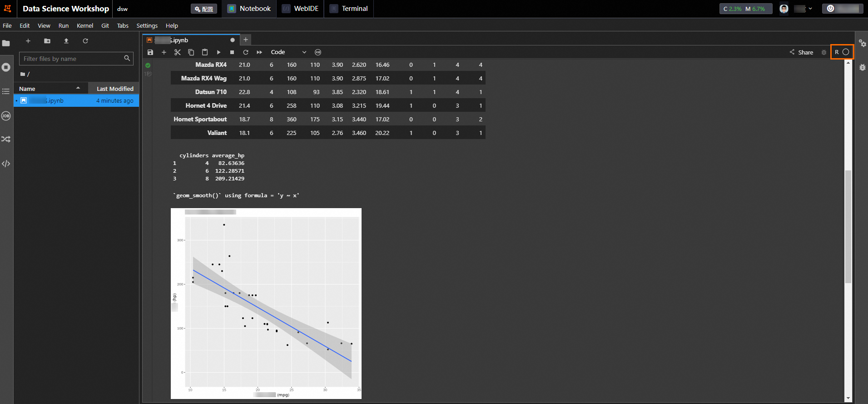The width and height of the screenshot is (868, 404).
Task: Create a new folder in file browser
Action: tap(47, 41)
